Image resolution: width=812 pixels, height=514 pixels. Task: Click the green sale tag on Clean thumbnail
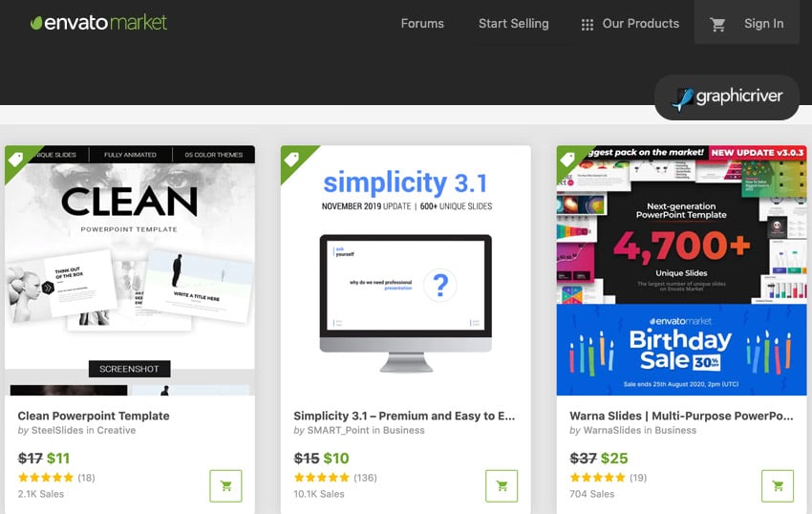(17, 159)
